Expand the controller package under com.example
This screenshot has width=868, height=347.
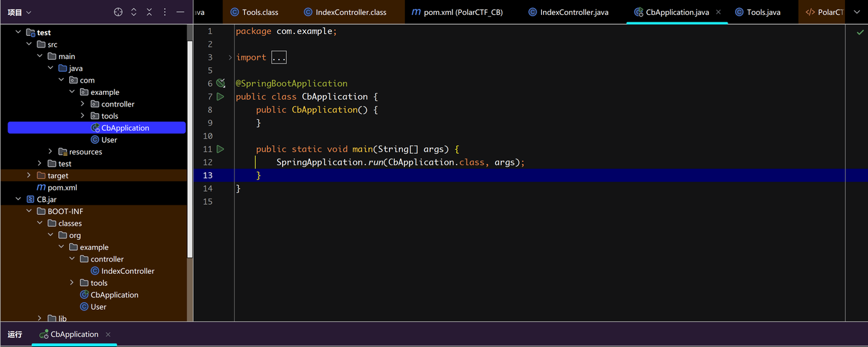point(83,104)
